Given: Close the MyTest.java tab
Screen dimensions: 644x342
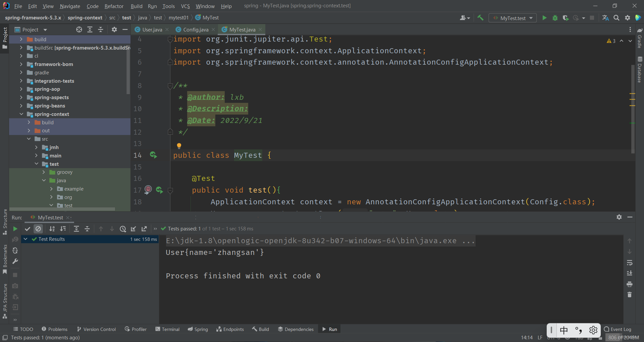Looking at the screenshot, I should pos(260,29).
